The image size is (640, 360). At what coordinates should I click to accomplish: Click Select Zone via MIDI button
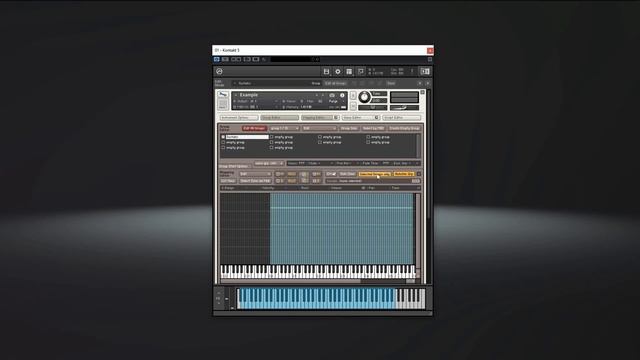click(x=256, y=181)
